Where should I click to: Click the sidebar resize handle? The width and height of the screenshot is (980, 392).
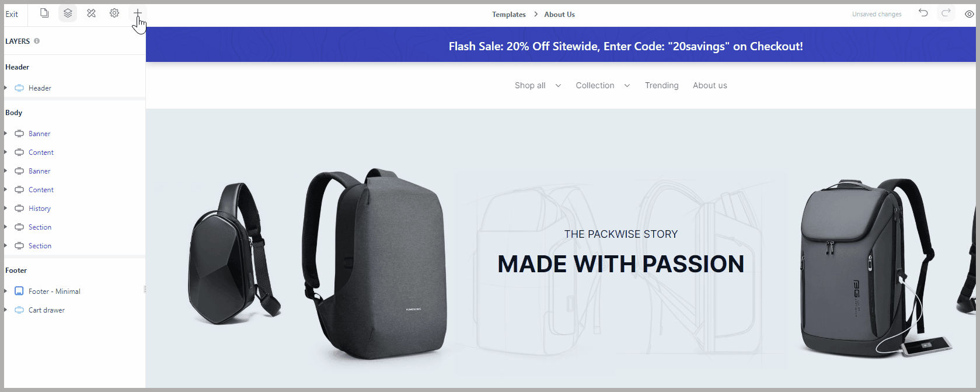pyautogui.click(x=145, y=289)
